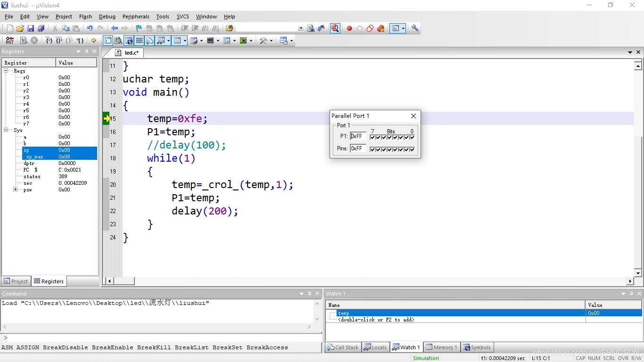
Task: Click the Insert/Remove Breakpoint red dot icon
Action: (349, 28)
